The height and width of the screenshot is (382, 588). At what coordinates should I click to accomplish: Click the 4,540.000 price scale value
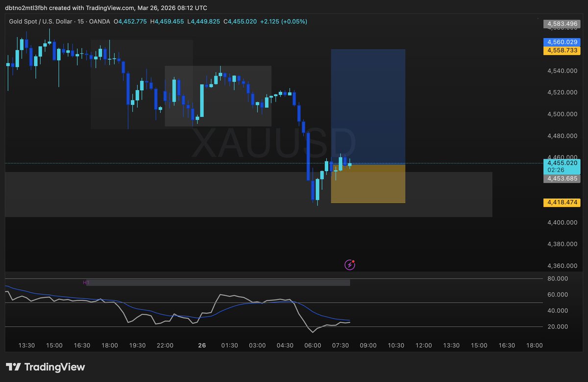pos(562,71)
